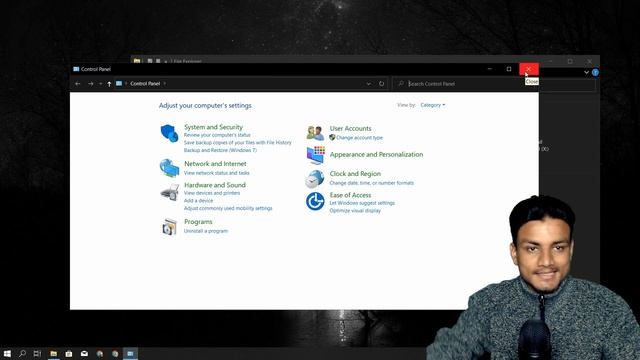Open the Ease of Access blue circle icon

(x=315, y=201)
